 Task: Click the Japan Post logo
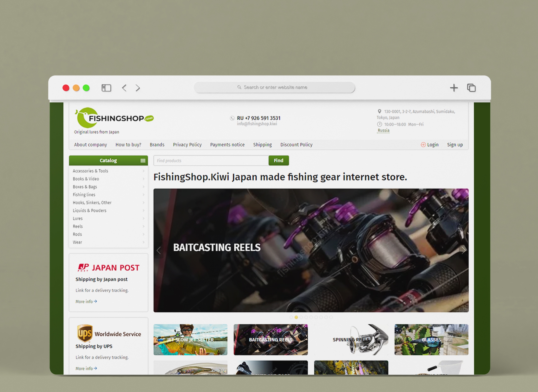pos(108,268)
